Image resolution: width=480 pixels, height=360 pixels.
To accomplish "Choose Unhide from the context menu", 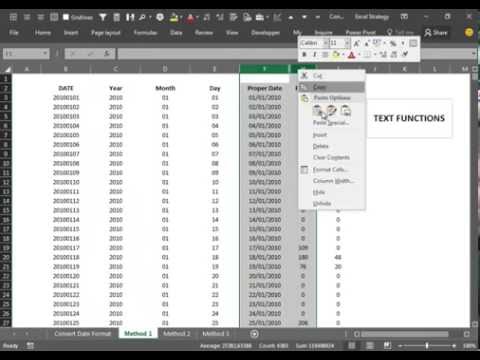I will click(x=332, y=203).
